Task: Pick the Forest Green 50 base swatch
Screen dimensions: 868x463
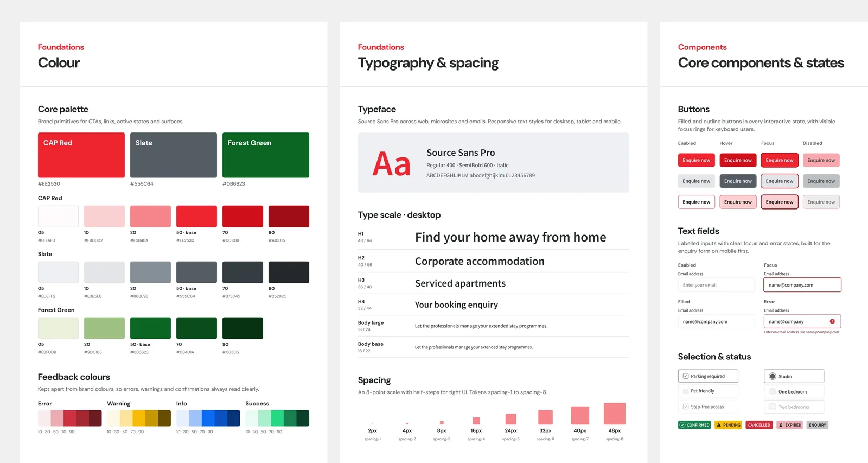Action: (x=150, y=328)
